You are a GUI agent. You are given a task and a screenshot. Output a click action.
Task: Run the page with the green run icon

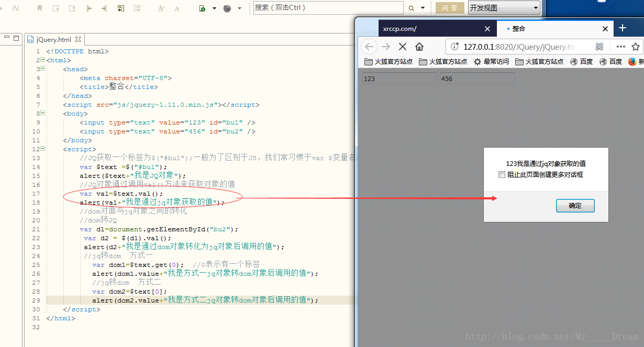coord(202,8)
